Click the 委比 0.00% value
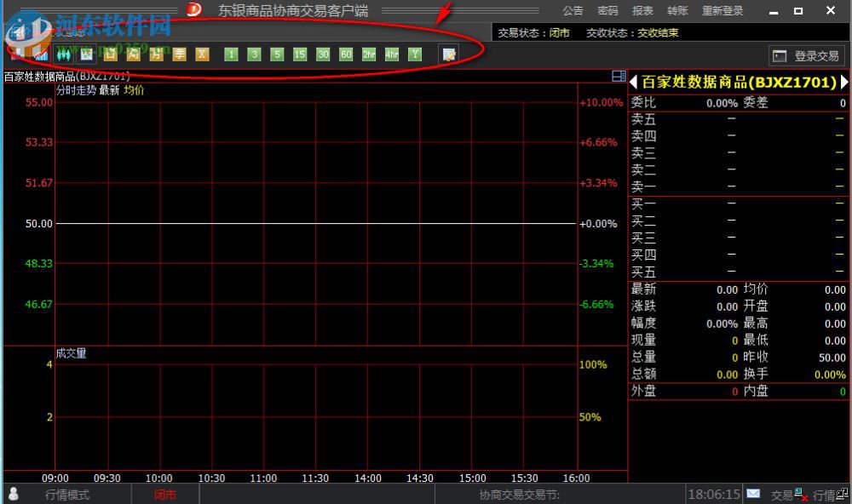This screenshot has height=504, width=852. click(722, 103)
